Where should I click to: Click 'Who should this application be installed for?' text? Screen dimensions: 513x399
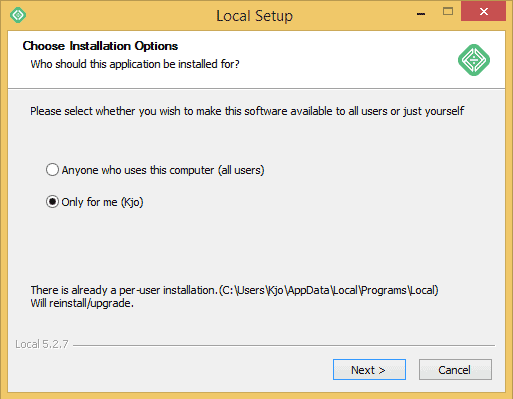pos(135,64)
